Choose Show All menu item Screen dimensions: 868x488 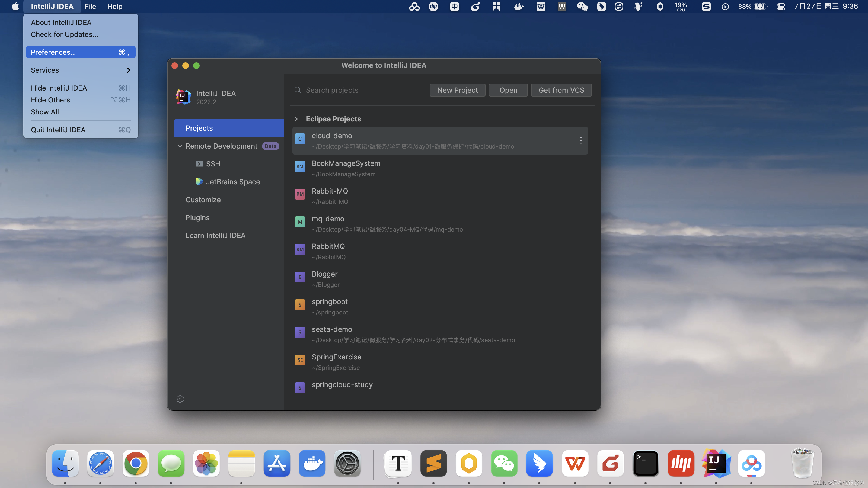[81, 112]
